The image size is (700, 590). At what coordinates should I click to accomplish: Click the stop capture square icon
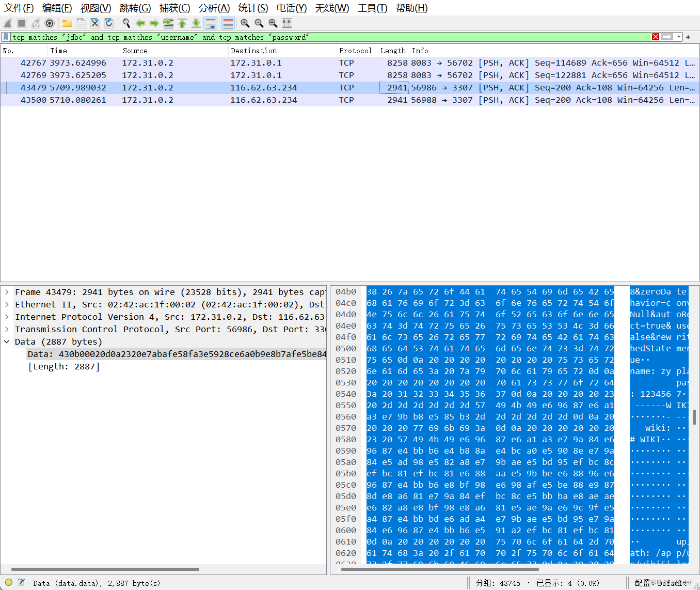pyautogui.click(x=22, y=23)
